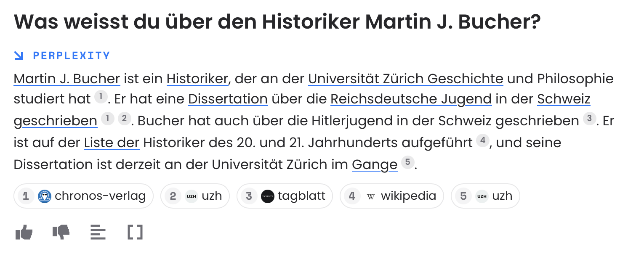The height and width of the screenshot is (254, 644).
Task: Click the brackets citation icon
Action: [135, 232]
